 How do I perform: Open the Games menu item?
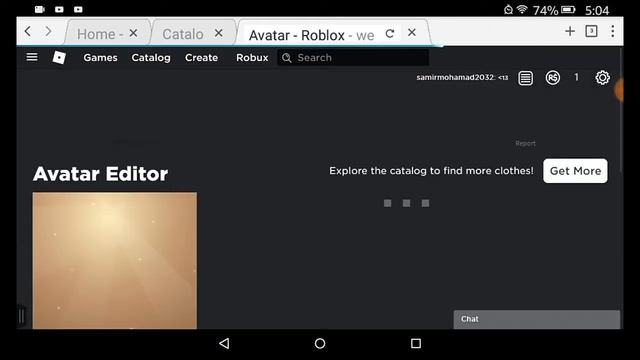click(x=100, y=58)
